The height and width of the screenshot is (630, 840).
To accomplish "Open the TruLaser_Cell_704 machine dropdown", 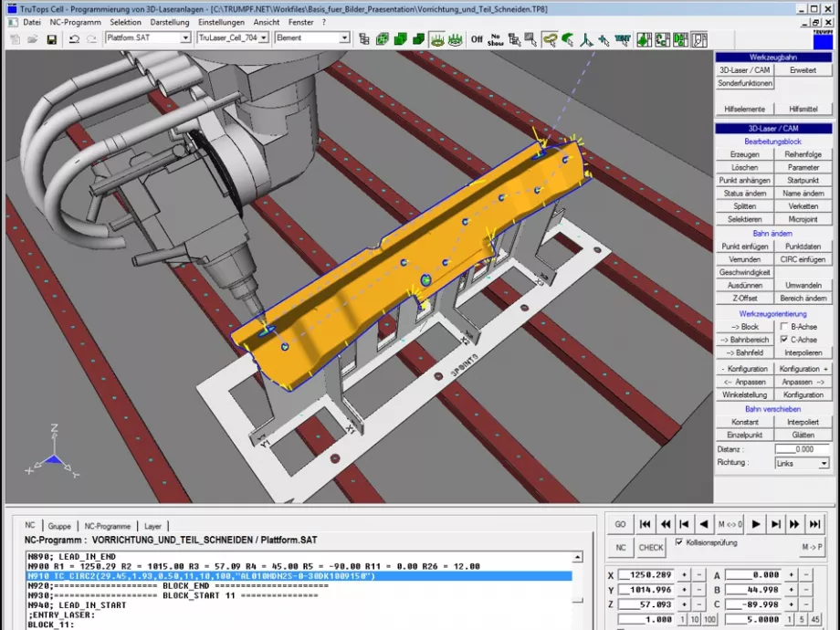I will [x=264, y=37].
